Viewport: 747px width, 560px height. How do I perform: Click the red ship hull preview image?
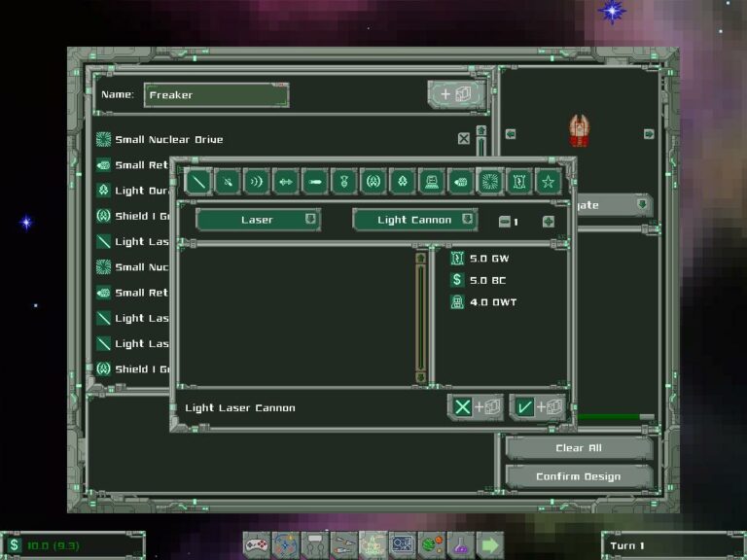click(580, 130)
